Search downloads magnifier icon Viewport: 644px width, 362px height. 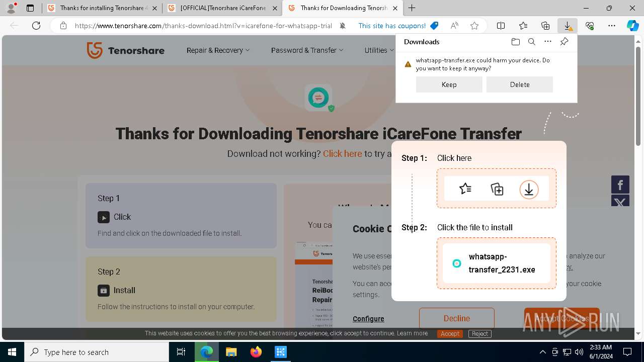tap(531, 42)
